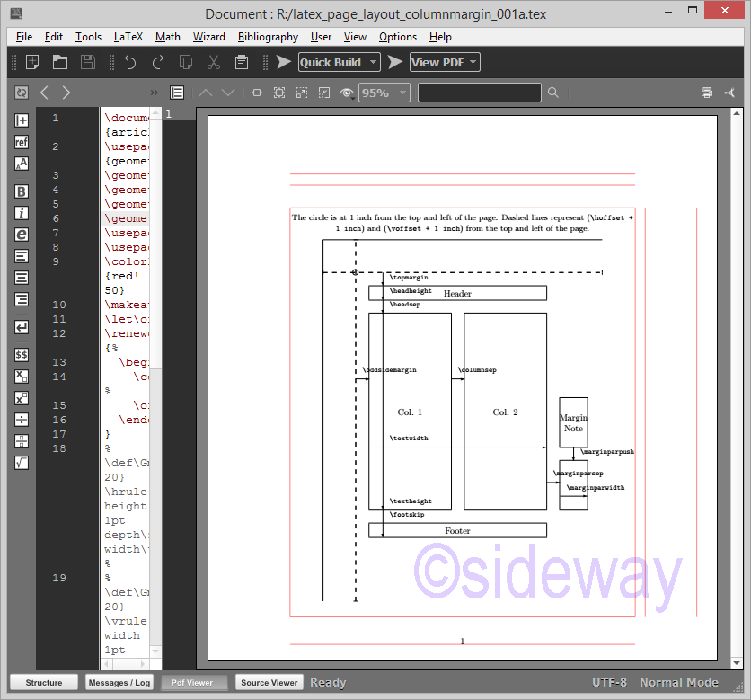Viewport: 751px width, 700px height.
Task: Insert a label reference with the ref icon
Action: tap(22, 141)
